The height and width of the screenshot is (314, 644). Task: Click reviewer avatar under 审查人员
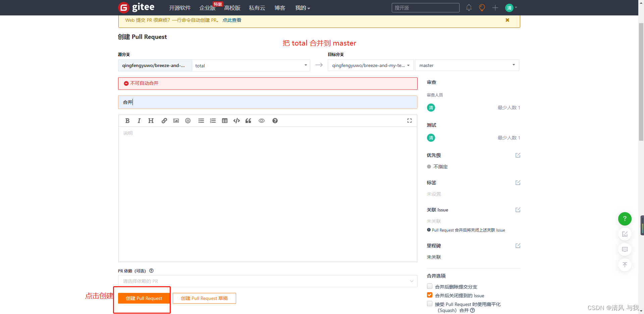point(431,108)
